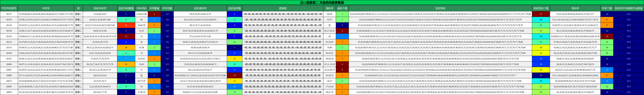Click the 冷号数量 column header
The image size is (644, 95).
pyautogui.click(x=154, y=8)
